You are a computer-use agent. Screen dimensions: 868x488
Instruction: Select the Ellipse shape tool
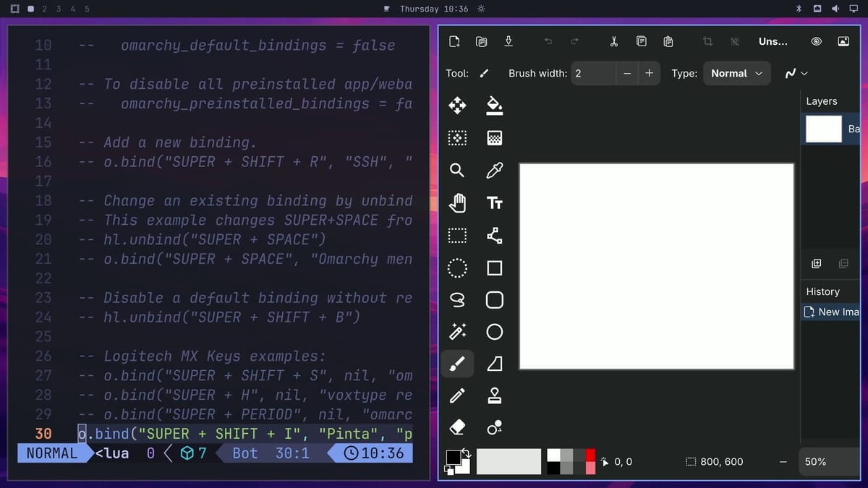click(x=495, y=332)
